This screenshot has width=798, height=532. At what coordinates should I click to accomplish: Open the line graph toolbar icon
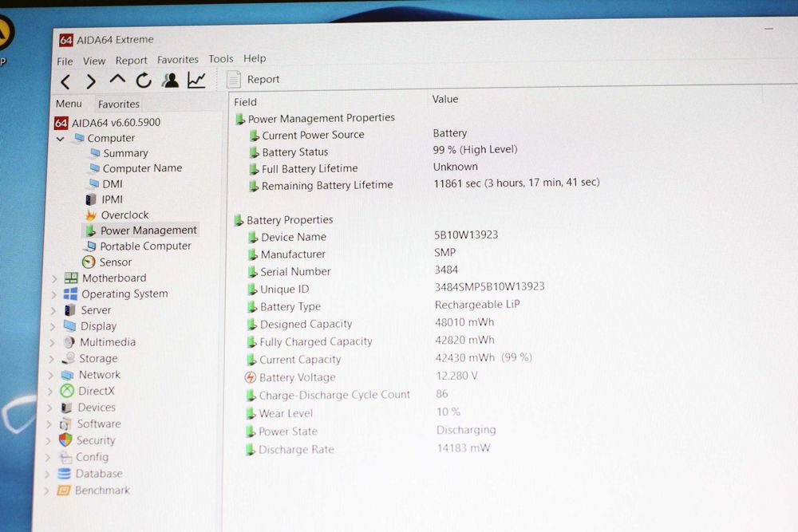coord(196,80)
